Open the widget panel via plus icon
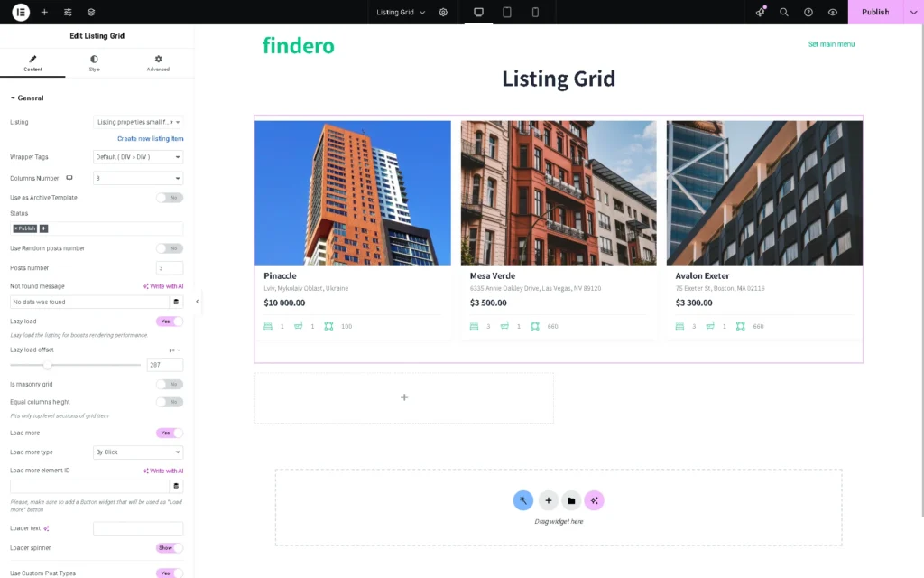 click(43, 12)
